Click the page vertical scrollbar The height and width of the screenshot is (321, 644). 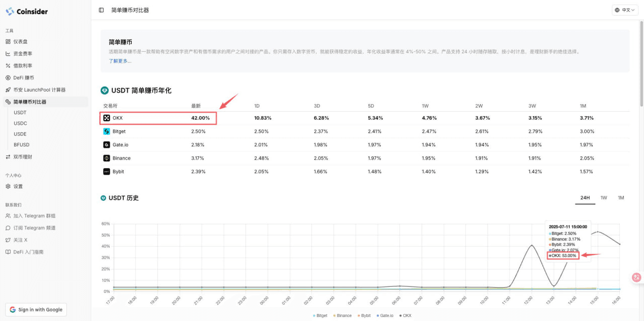[641, 63]
